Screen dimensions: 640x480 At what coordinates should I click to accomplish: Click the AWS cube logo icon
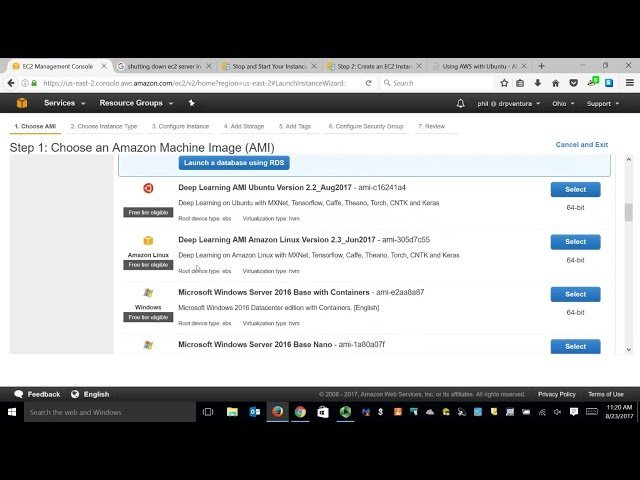pos(22,103)
